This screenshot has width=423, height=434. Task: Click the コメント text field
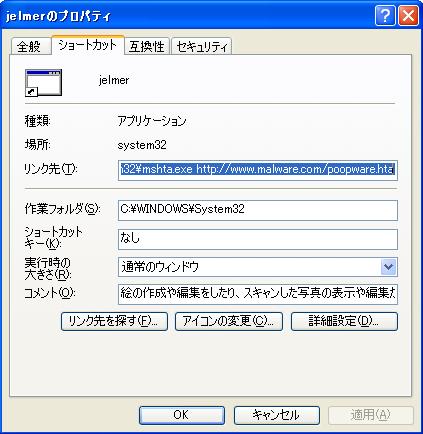[x=258, y=294]
